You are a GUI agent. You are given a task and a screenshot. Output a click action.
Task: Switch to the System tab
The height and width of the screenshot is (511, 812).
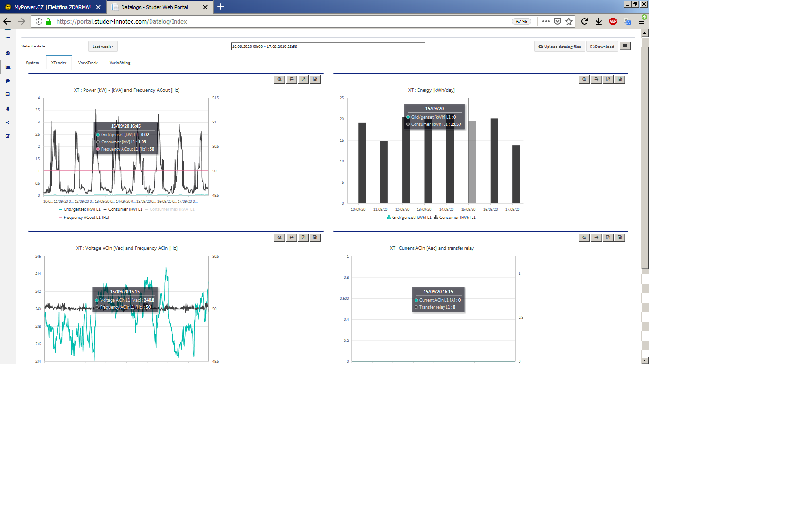[x=32, y=63]
